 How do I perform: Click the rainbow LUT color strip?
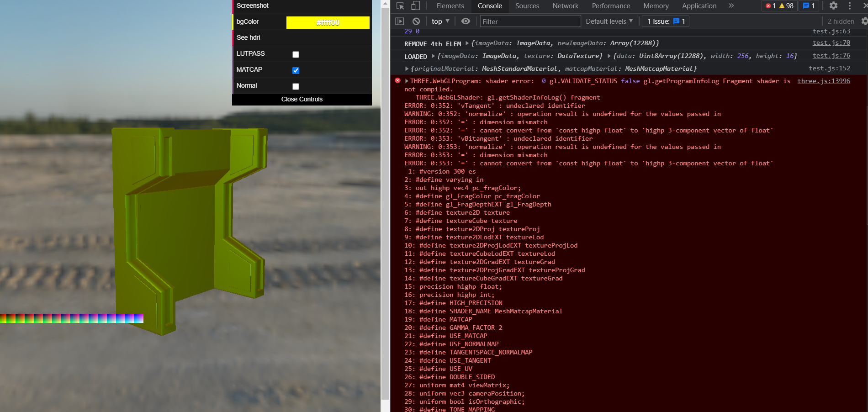point(72,318)
